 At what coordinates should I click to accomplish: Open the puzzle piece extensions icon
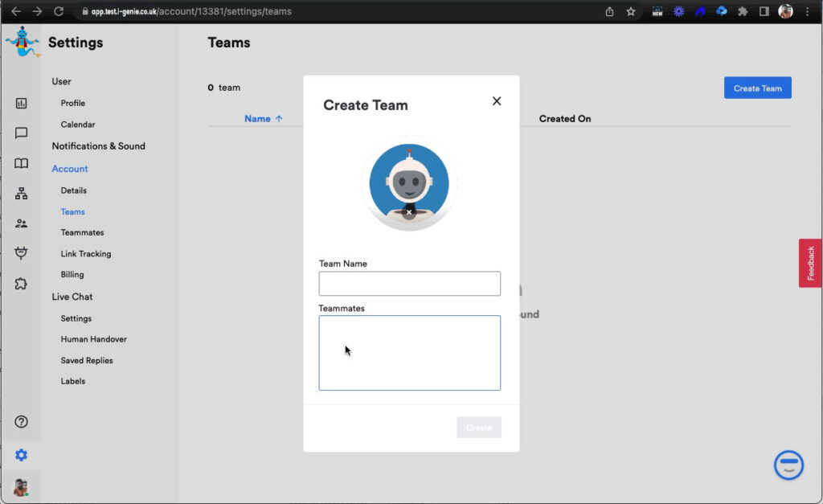21,284
